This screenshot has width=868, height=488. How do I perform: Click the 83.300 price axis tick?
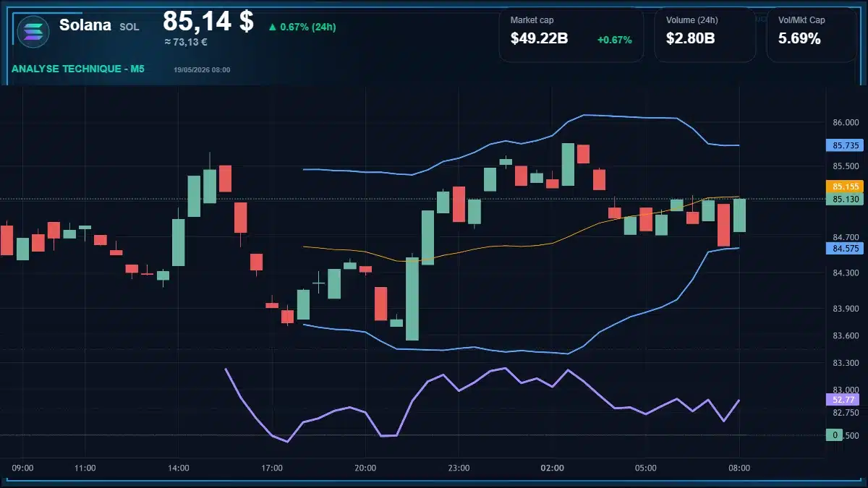[846, 363]
